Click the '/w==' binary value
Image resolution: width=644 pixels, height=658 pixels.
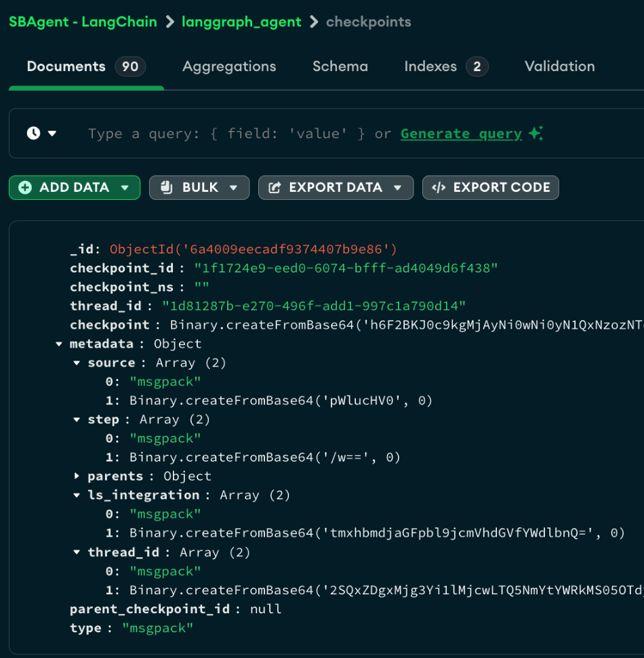click(265, 457)
